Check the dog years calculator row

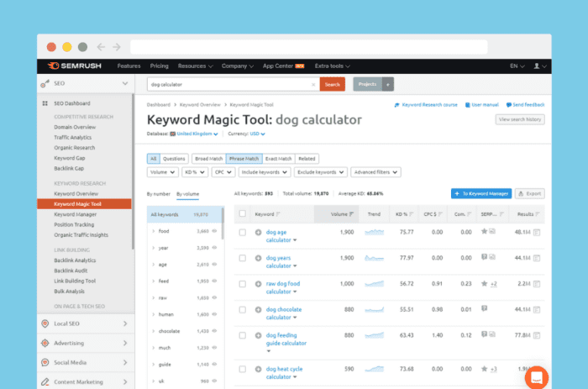243,258
